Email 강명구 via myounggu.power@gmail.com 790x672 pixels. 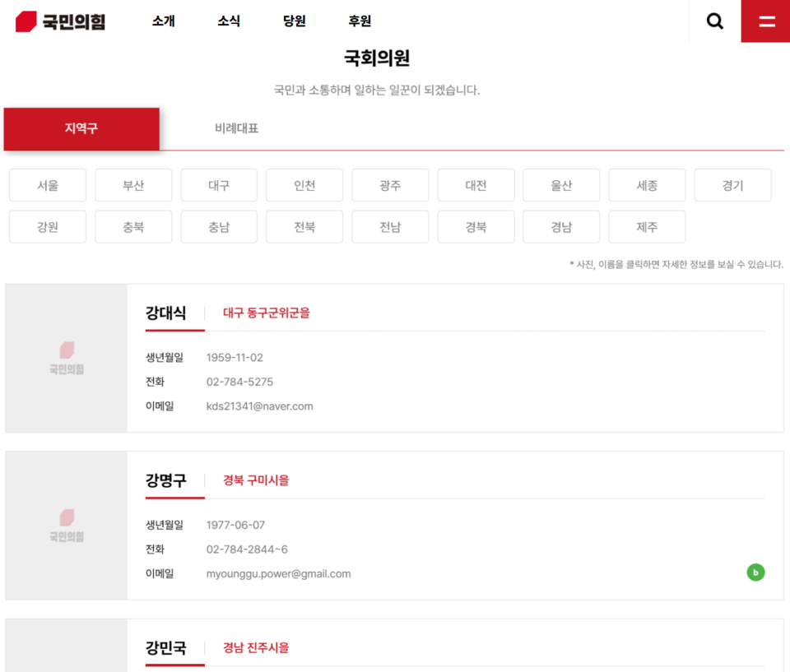tap(280, 573)
